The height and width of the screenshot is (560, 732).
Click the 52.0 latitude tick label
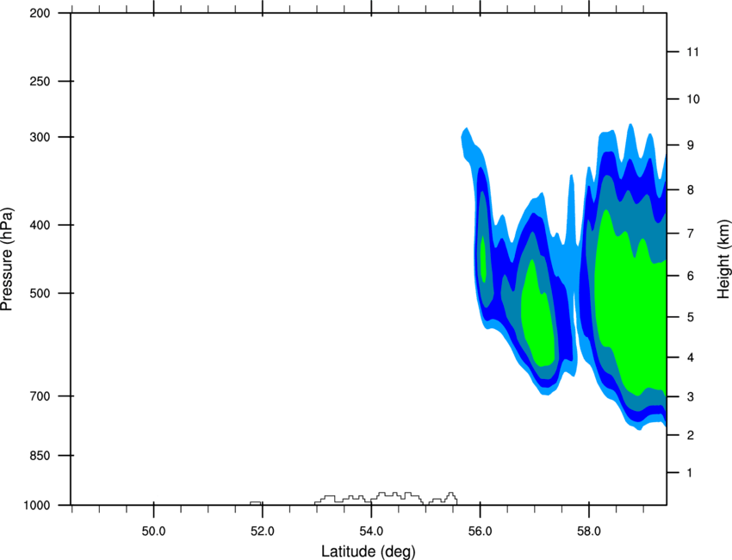(263, 532)
